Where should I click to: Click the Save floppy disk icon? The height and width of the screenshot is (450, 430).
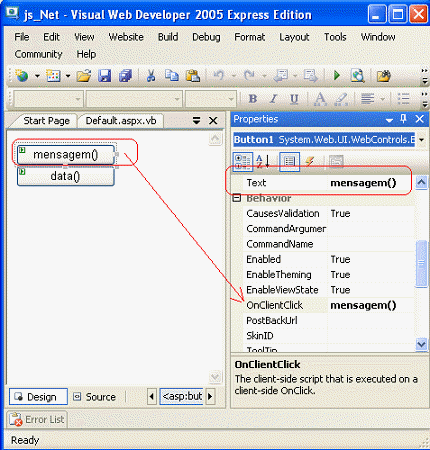coord(104,76)
